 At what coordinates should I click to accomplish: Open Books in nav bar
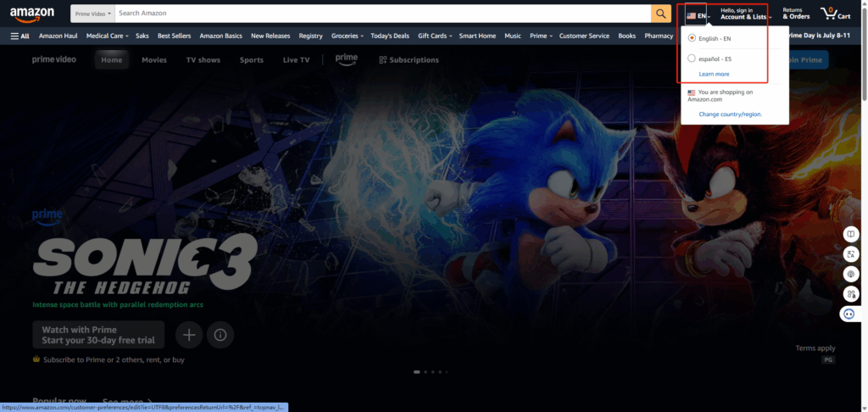coord(626,36)
